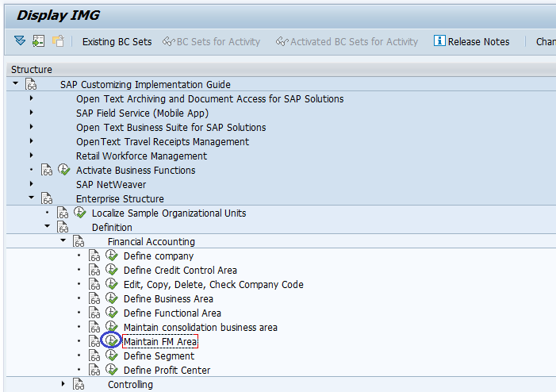Viewport: 556px width, 392px height.
Task: Expand OpenText Travel Receipts Management node
Action: click(31, 140)
